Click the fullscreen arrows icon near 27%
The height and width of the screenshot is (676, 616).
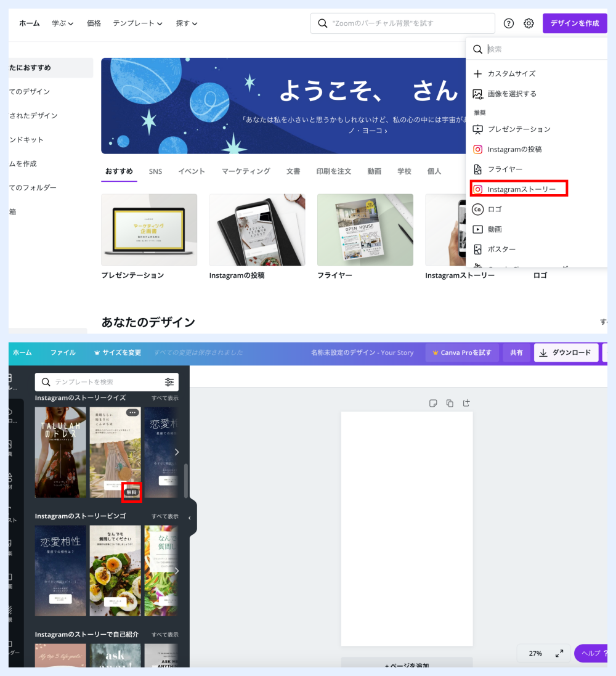[x=559, y=654]
